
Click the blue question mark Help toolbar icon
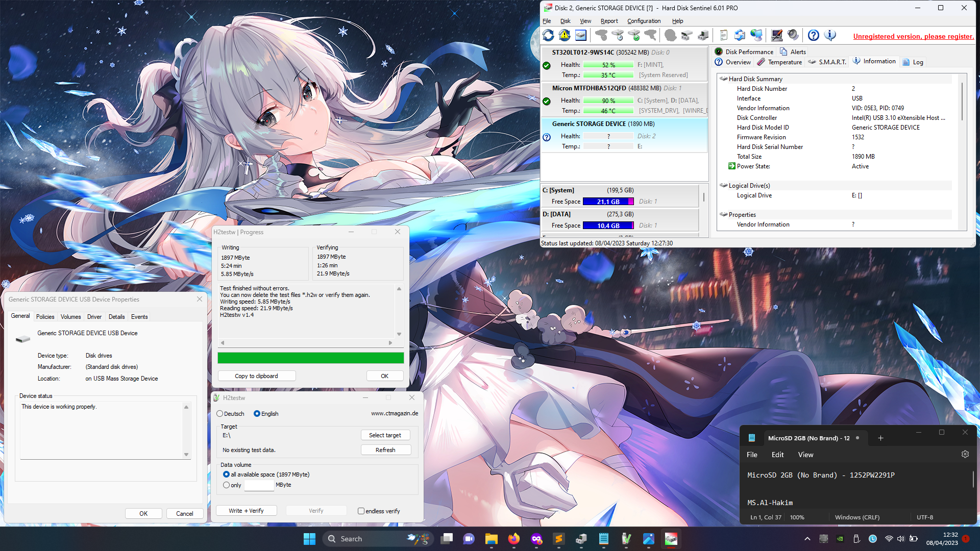[x=814, y=35]
